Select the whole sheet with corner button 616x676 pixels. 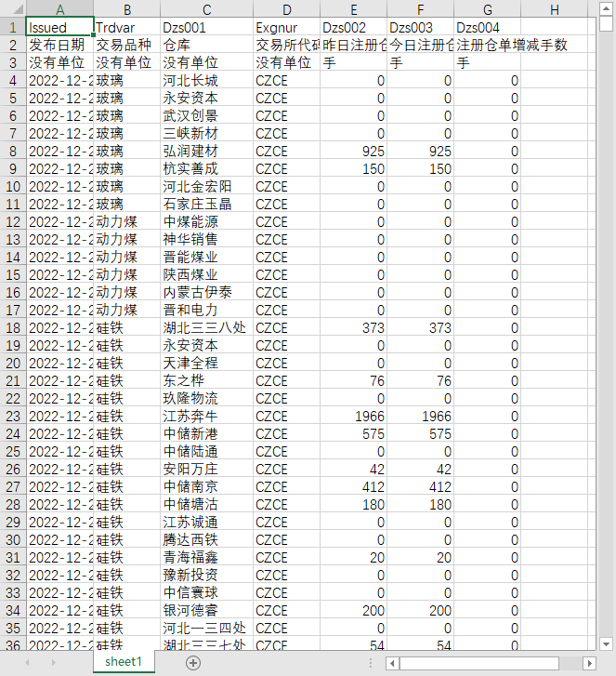(13, 8)
